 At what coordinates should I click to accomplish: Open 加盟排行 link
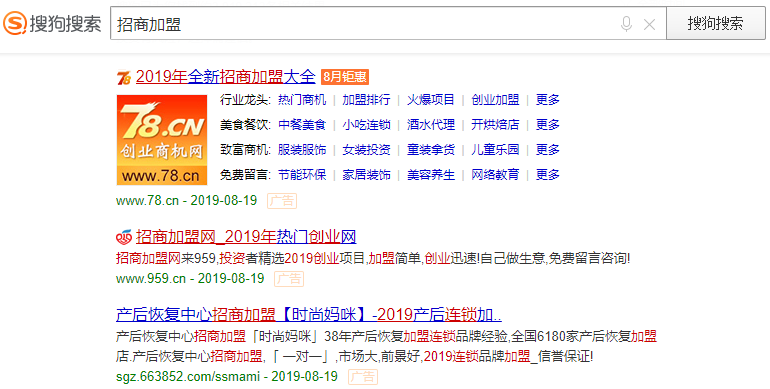pos(366,100)
